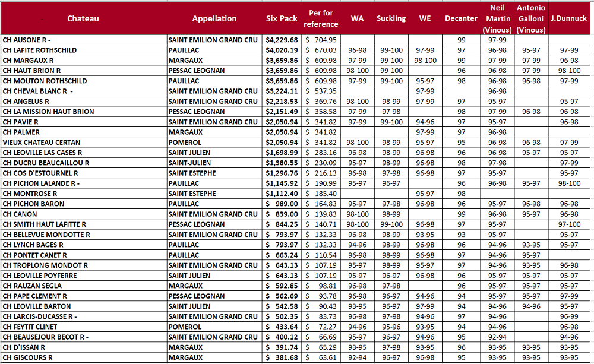Select the $381.68 six pack price cell
594x364 pixels.
(282, 357)
